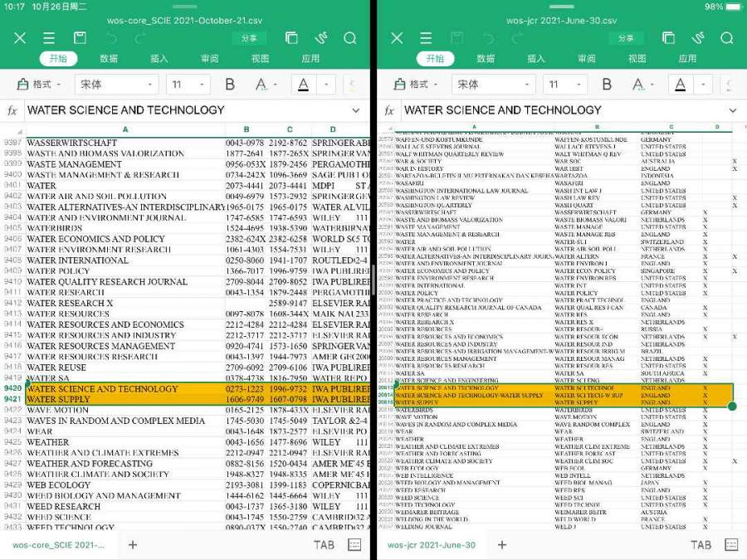Save file with disk icon in left window
The height and width of the screenshot is (560, 747).
tap(80, 37)
